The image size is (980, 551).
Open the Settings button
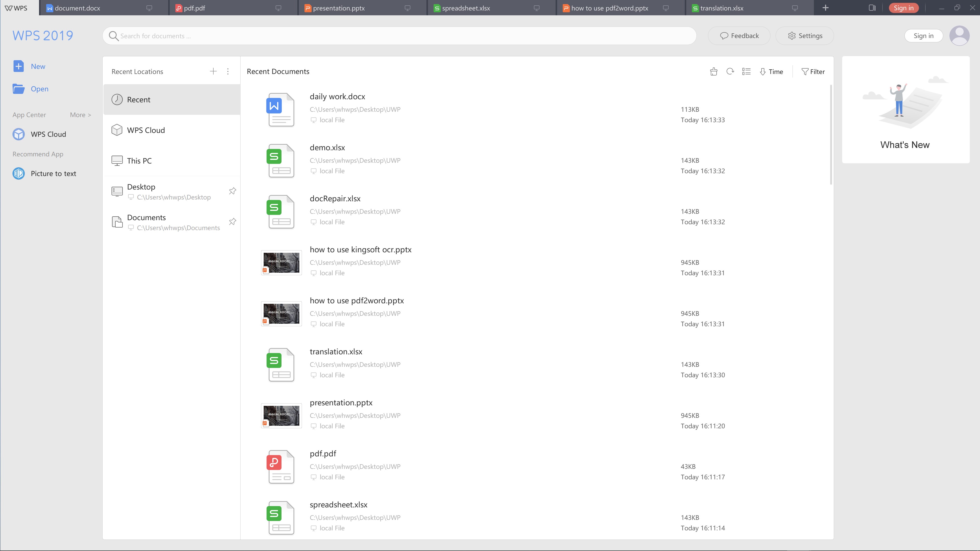point(805,36)
